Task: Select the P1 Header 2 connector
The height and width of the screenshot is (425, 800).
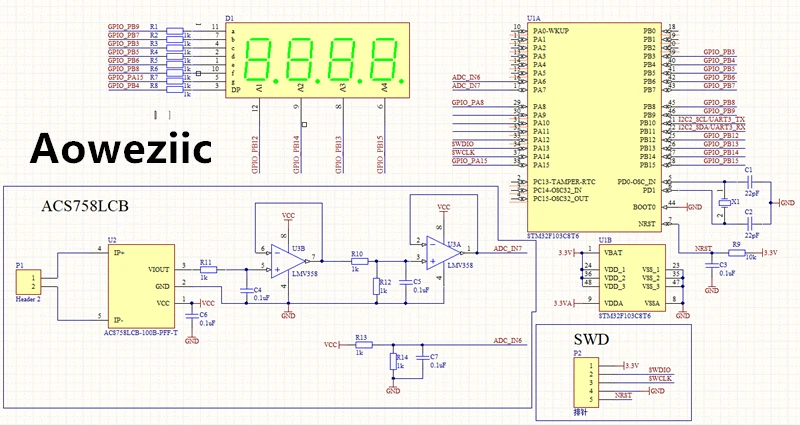Action: (29, 282)
